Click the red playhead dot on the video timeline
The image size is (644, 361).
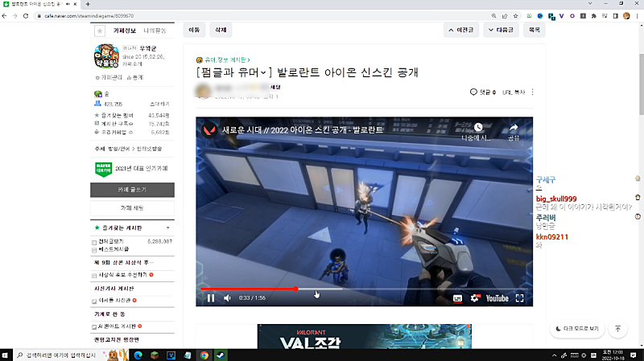pos(295,289)
